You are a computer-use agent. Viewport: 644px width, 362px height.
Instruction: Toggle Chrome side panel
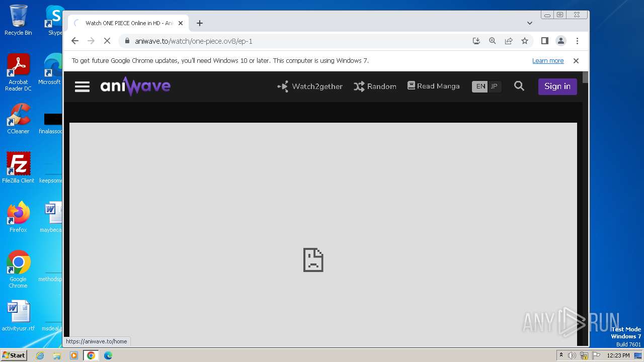(544, 41)
